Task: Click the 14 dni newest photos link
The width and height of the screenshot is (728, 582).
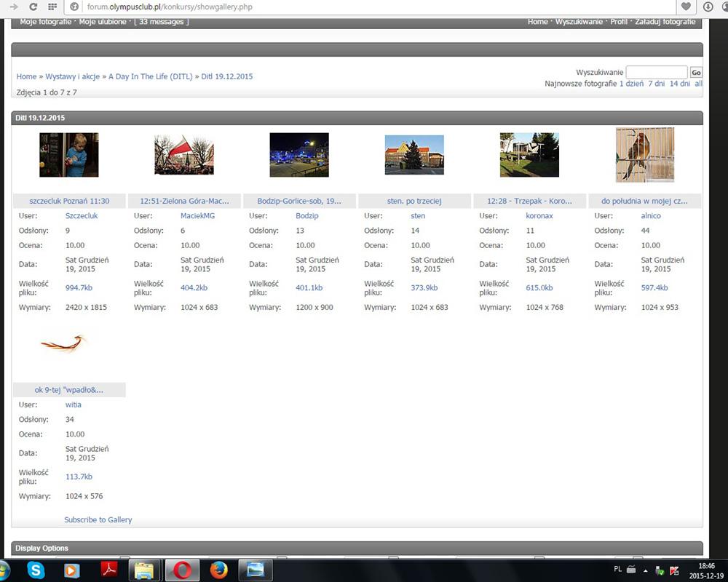Action: coord(679,84)
